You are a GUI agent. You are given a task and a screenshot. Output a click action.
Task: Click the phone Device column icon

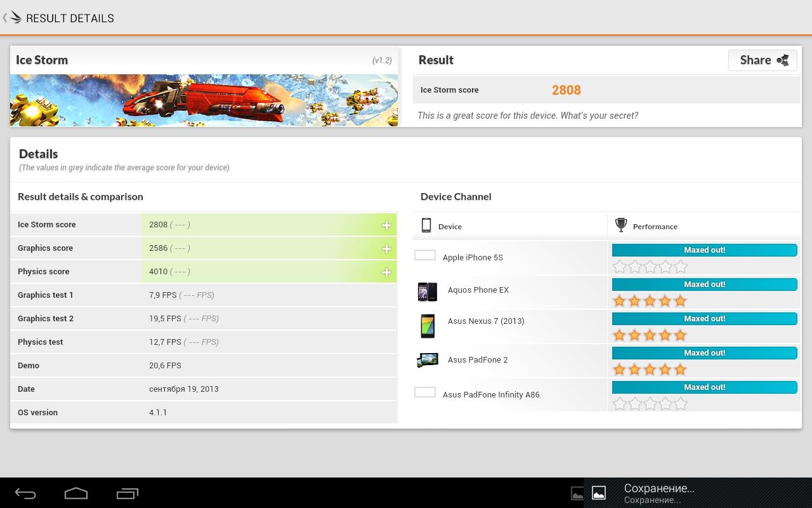point(426,225)
